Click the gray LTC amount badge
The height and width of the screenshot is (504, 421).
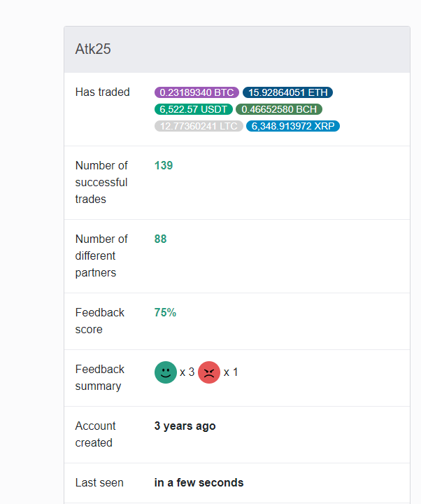click(x=199, y=126)
